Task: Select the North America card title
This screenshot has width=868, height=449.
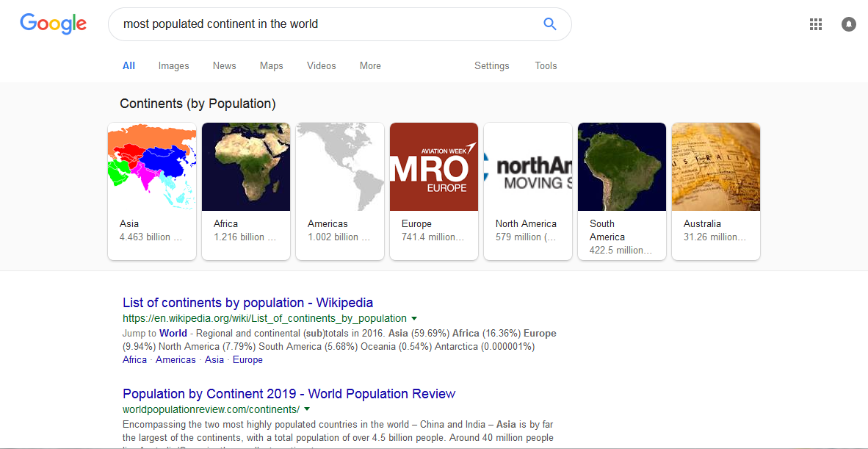Action: (526, 224)
